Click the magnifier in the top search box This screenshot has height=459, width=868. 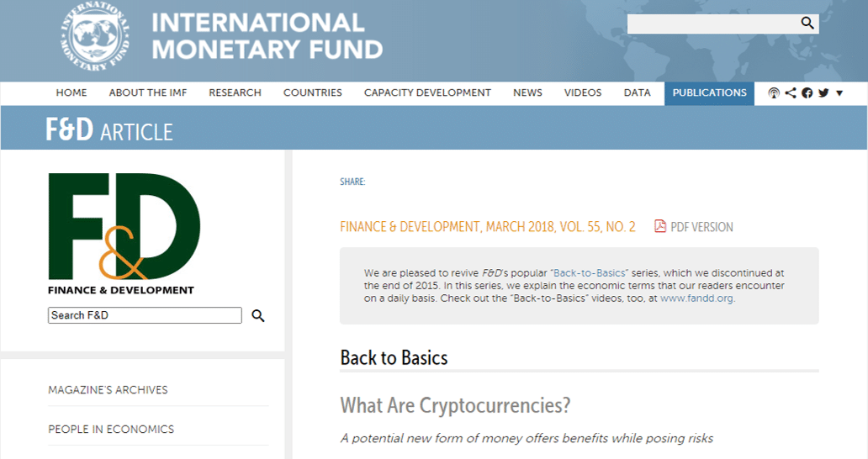[807, 24]
